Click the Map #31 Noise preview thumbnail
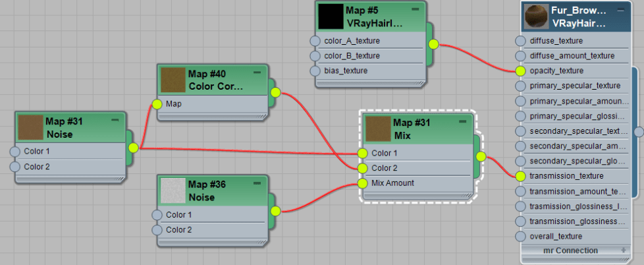644x265 pixels. point(30,127)
